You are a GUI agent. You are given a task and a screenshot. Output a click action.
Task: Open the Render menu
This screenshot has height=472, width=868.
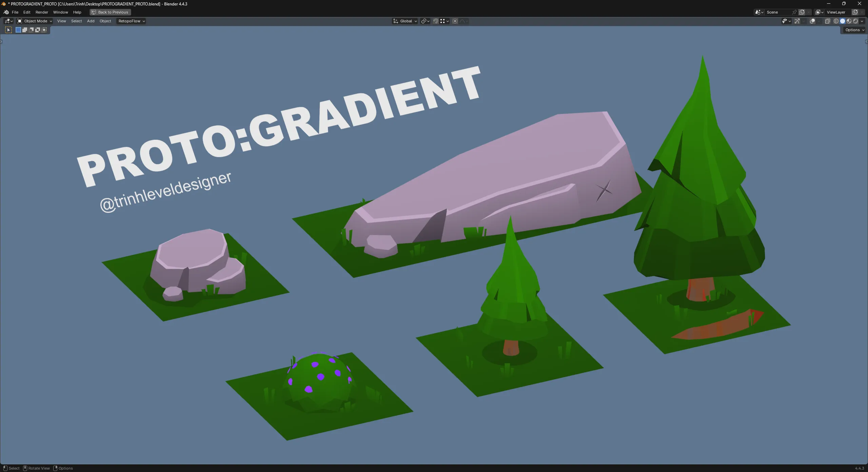point(42,12)
